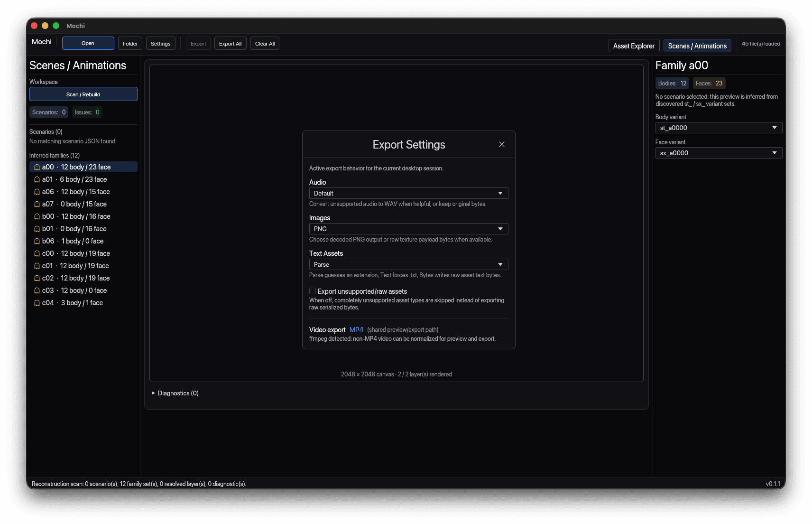Image resolution: width=812 pixels, height=524 pixels.
Task: Open the Face variant dropdown sx_a0000
Action: point(719,153)
